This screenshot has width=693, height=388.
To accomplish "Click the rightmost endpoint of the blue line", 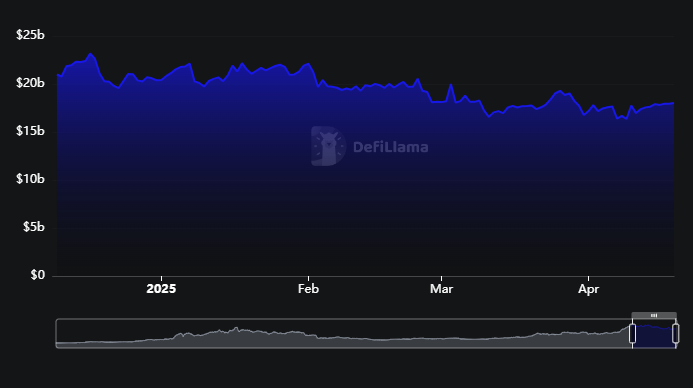I will point(673,103).
